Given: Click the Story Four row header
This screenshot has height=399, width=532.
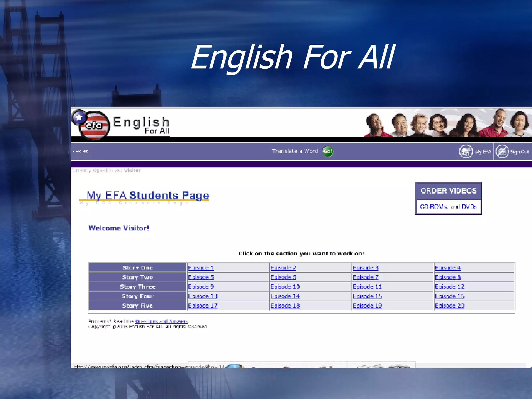Looking at the screenshot, I should pyautogui.click(x=138, y=296).
